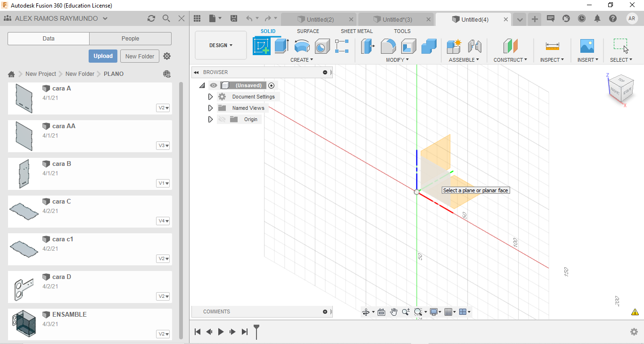Select the Rectangular Pattern tool

pyautogui.click(x=342, y=46)
